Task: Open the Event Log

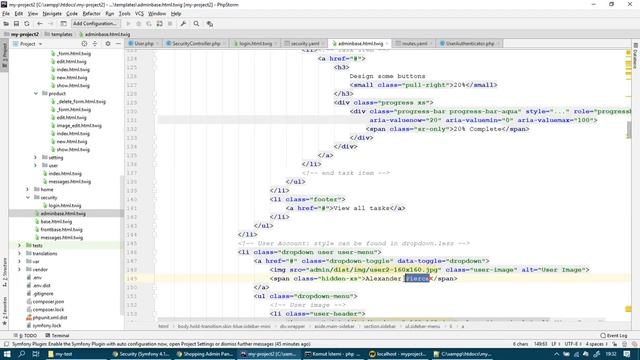Action: (x=614, y=336)
